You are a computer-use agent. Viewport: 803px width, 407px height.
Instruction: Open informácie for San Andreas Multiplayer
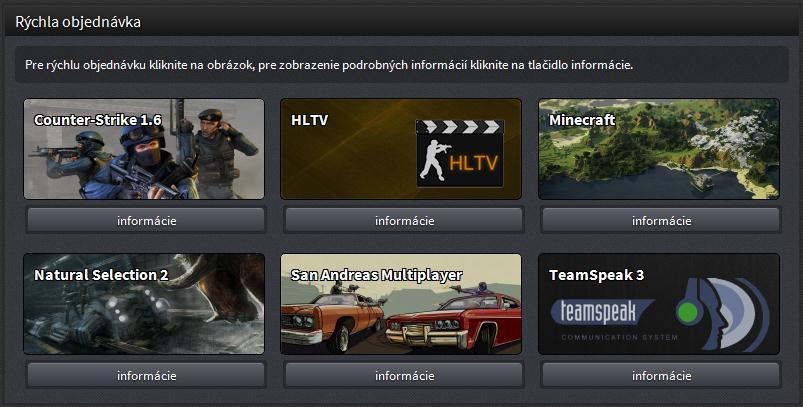404,376
